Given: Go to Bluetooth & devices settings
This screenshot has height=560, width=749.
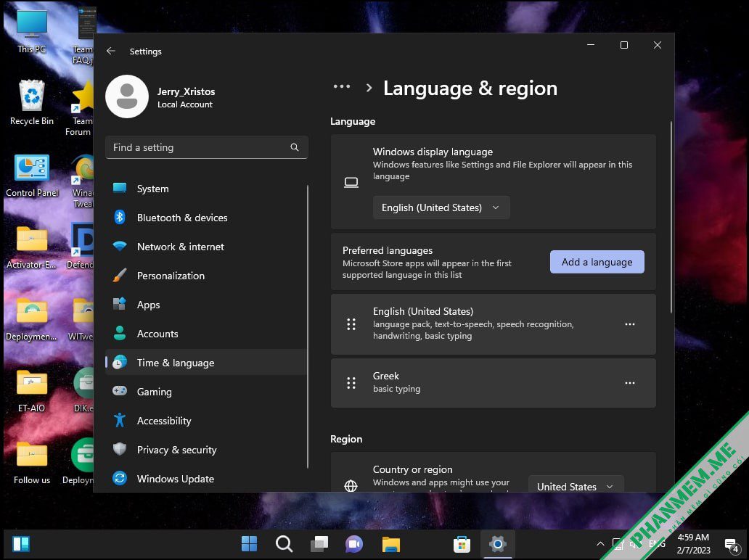Looking at the screenshot, I should (206, 218).
